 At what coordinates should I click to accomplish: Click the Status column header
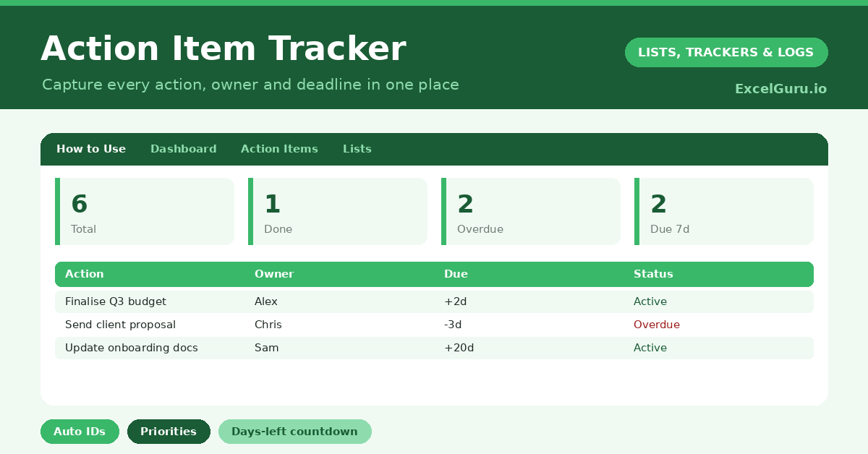coord(653,274)
